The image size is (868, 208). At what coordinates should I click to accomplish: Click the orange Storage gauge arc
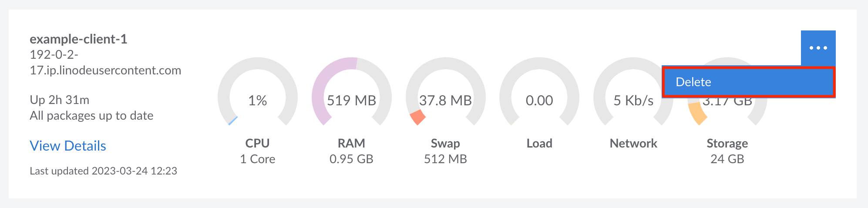click(697, 114)
